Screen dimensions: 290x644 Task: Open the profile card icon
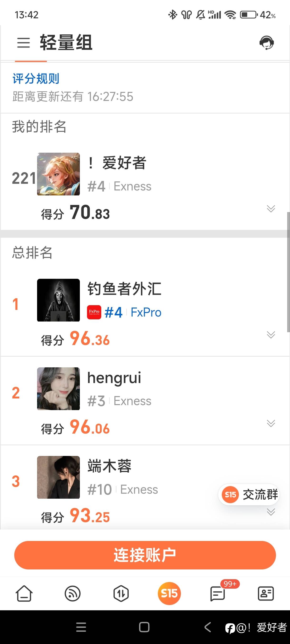click(x=266, y=593)
